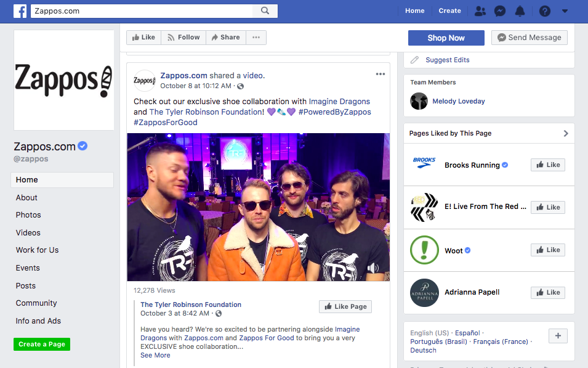Click the Adrianna Papell logo
The height and width of the screenshot is (368, 588).
424,293
